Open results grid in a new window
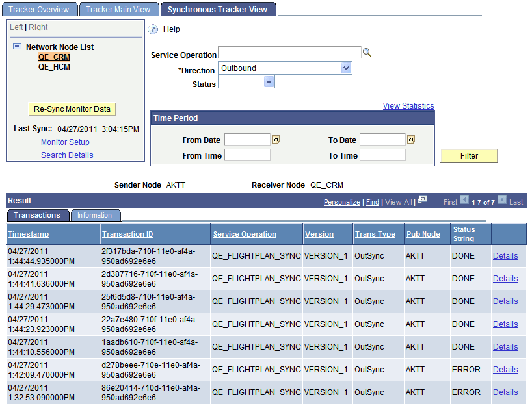 (x=423, y=201)
